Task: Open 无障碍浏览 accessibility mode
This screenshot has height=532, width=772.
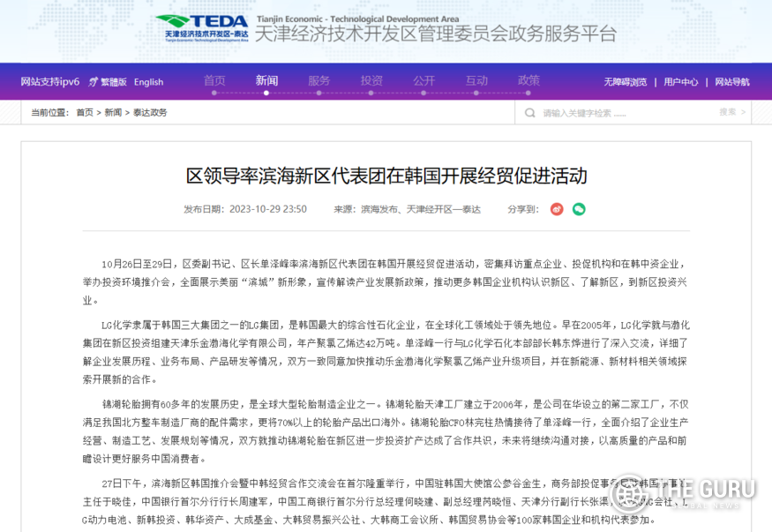Action: (x=626, y=82)
